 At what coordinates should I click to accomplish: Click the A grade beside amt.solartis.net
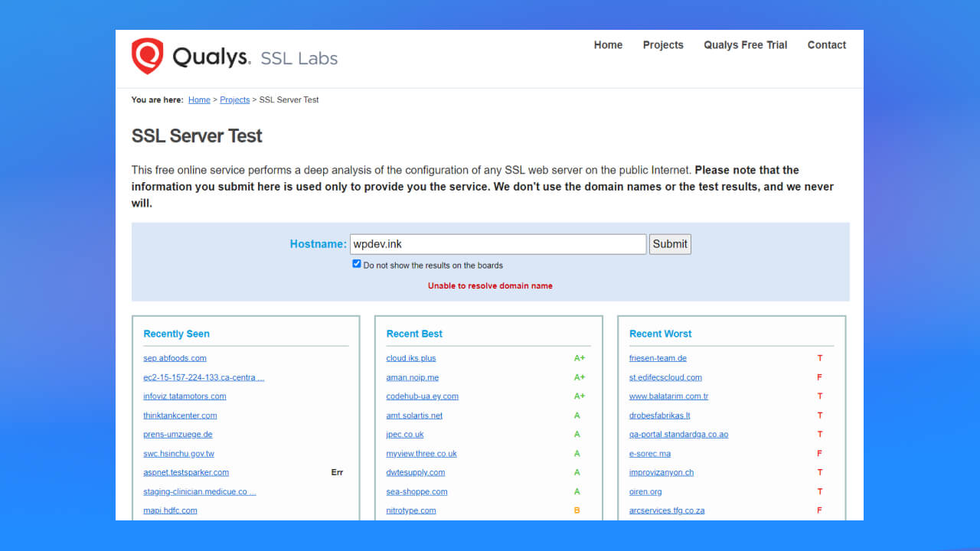point(577,416)
